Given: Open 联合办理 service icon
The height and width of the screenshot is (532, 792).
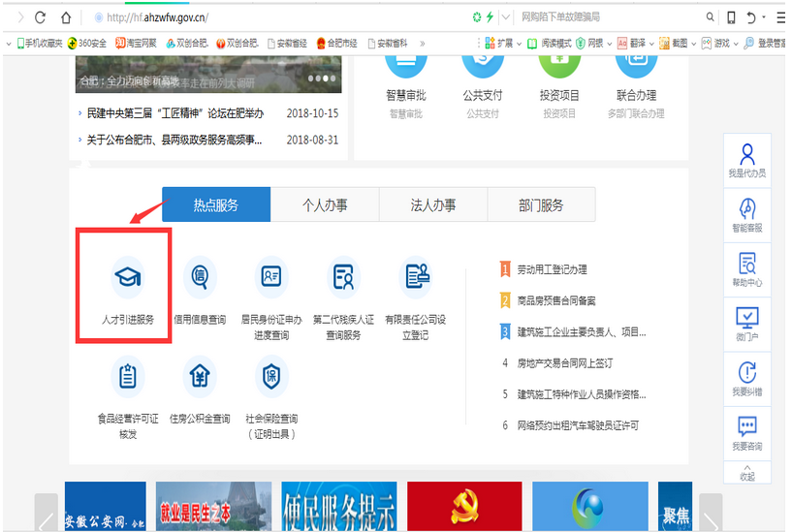Looking at the screenshot, I should 637,66.
